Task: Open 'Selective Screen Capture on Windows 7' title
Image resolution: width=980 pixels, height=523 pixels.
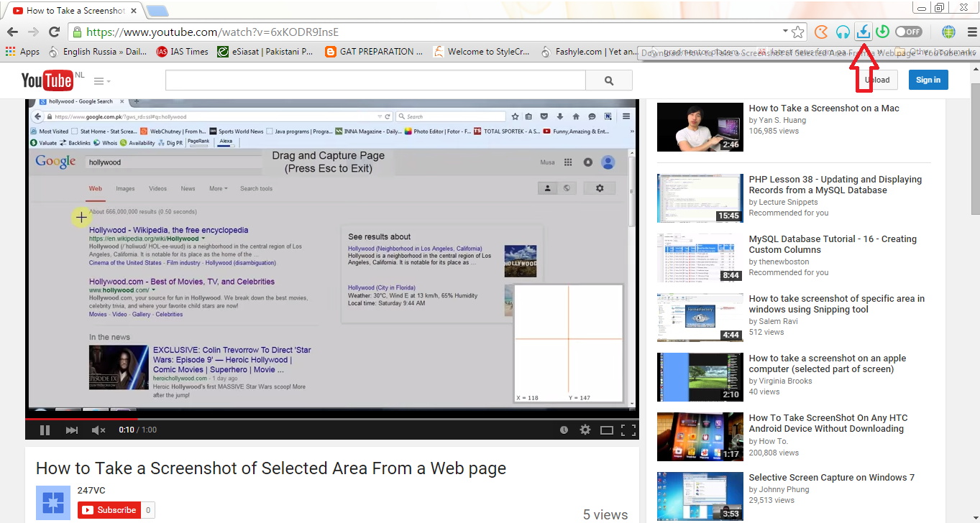Action: 832,478
